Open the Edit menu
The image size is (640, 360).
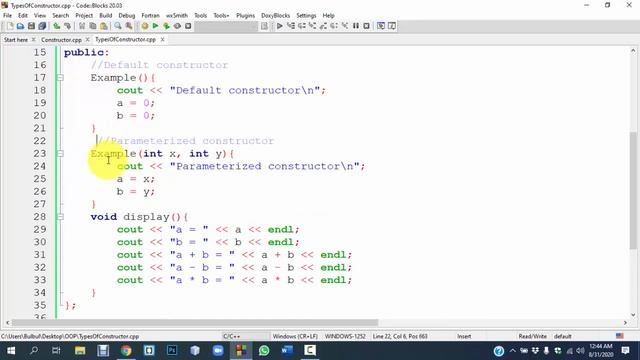23,16
